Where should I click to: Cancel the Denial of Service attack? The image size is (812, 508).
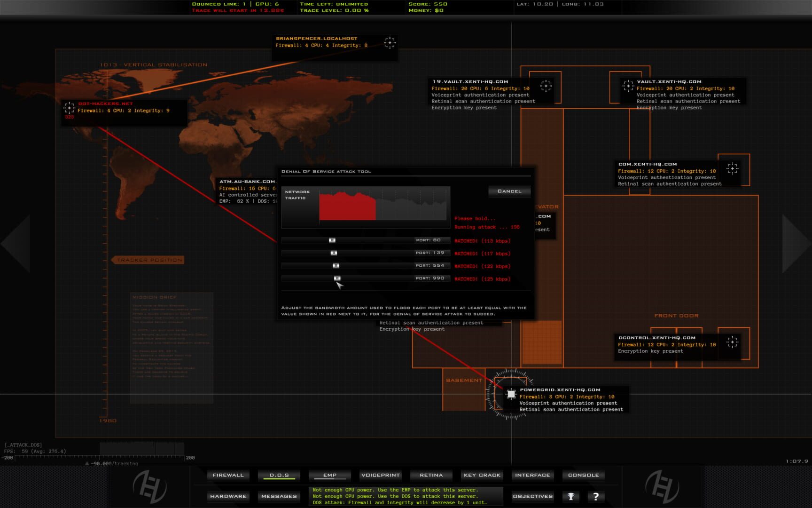tap(509, 191)
